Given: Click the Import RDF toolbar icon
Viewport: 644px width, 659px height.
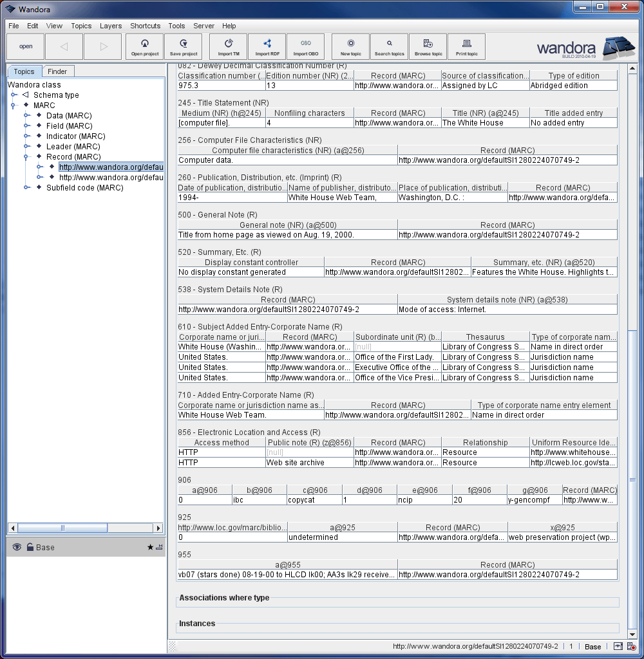Looking at the screenshot, I should point(267,46).
